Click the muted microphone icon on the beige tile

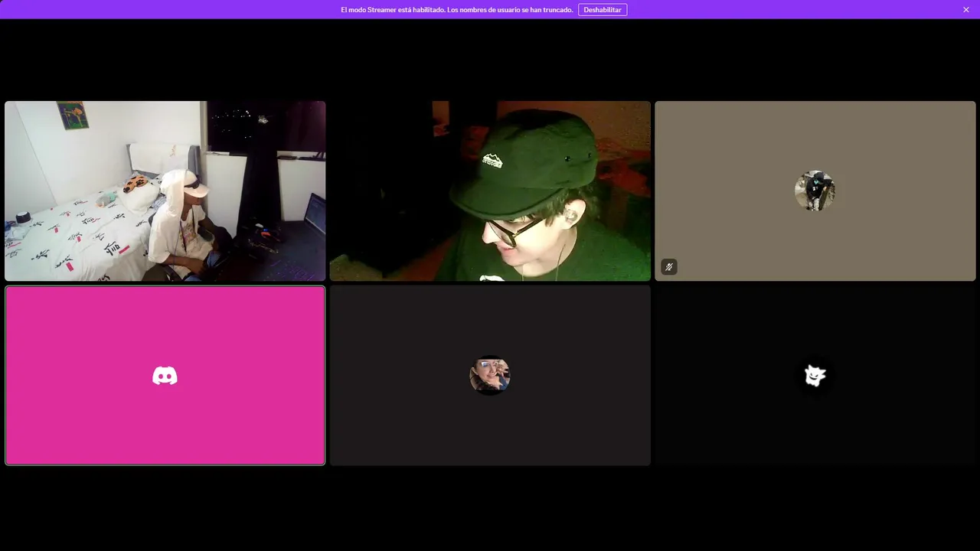pos(669,267)
